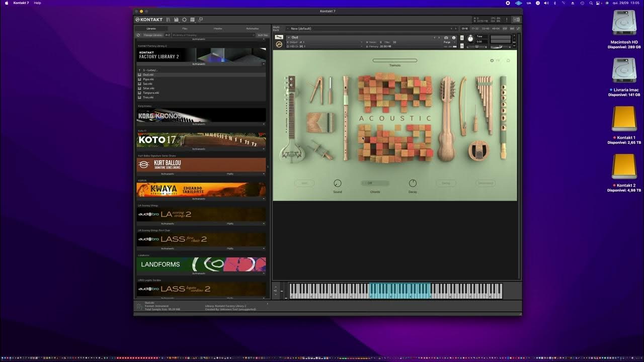Select Tres.nki instrument file
The image size is (644, 362).
201,97
